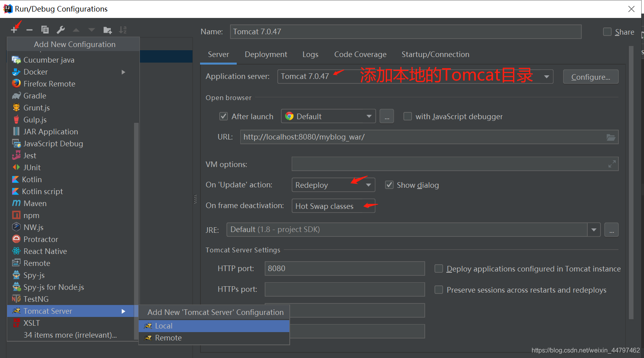Click the Move Down arrow icon
The width and height of the screenshot is (644, 358).
pyautogui.click(x=92, y=30)
